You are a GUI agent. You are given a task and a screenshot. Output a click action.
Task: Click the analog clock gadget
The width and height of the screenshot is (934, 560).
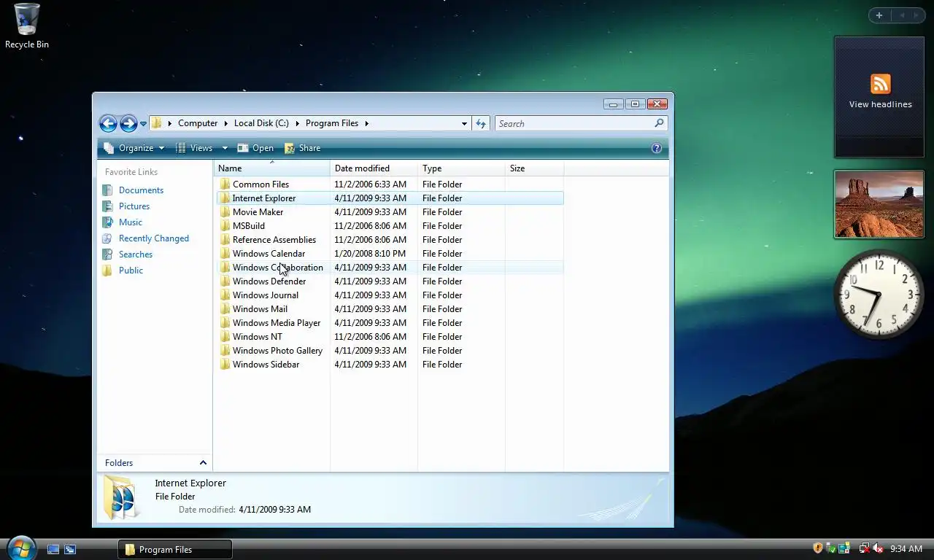point(879,295)
